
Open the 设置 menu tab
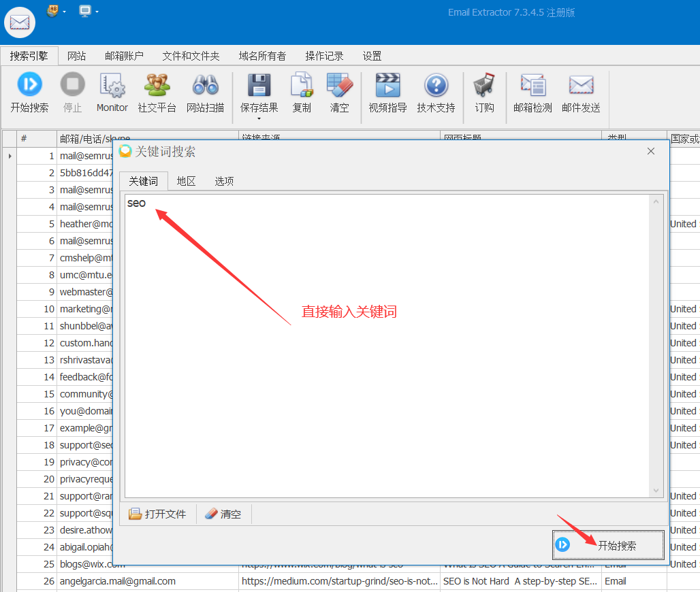pos(372,56)
